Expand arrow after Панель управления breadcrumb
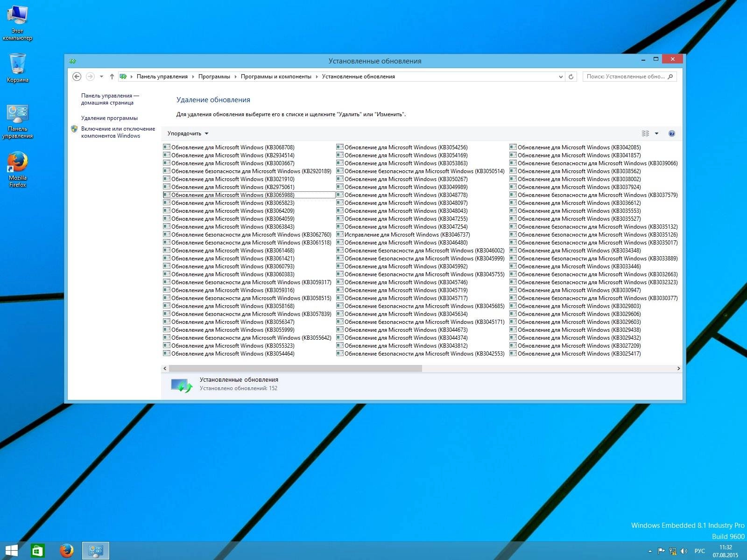Viewport: 747px width, 560px height. pyautogui.click(x=193, y=77)
